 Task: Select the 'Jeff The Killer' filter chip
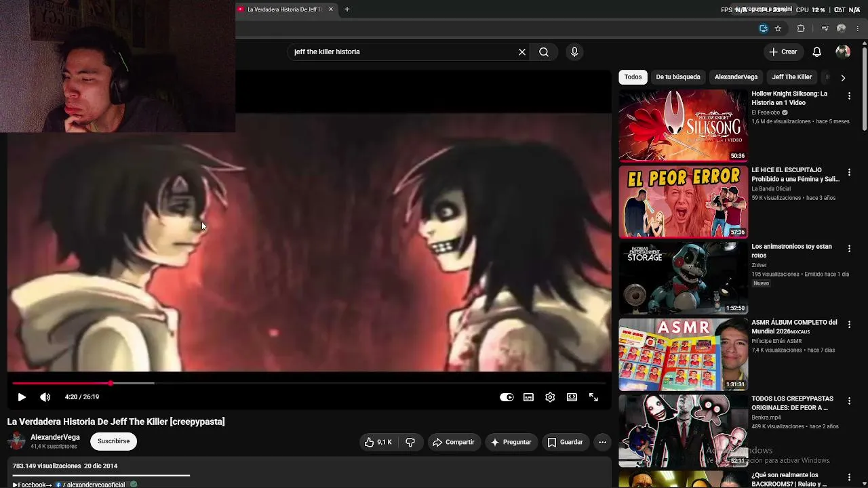[791, 77]
